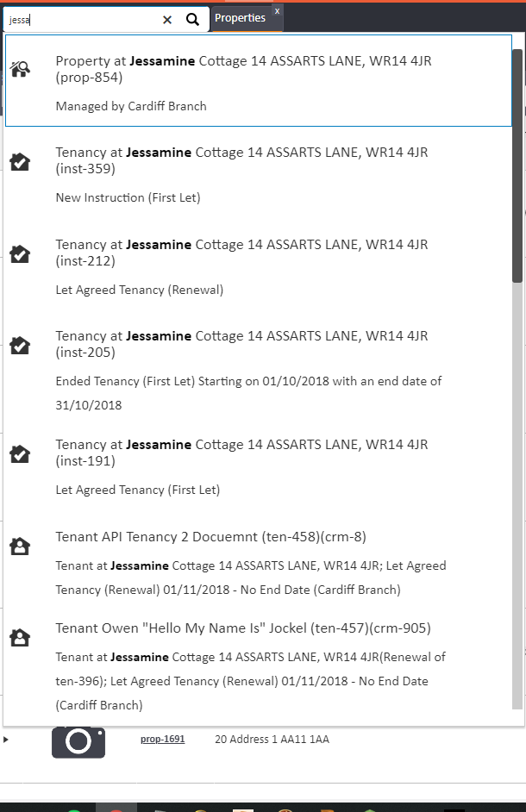
Task: Click in the search field containing 'jessa'
Action: click(x=86, y=19)
